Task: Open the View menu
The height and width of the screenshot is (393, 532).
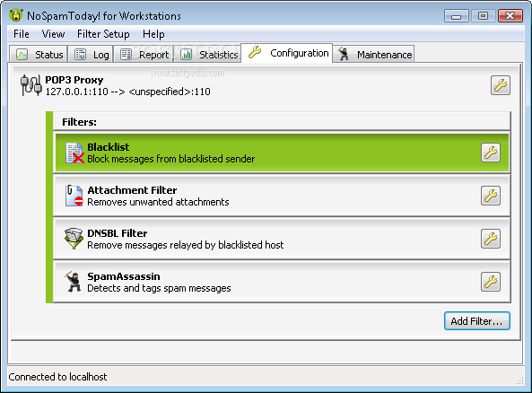Action: (x=53, y=34)
